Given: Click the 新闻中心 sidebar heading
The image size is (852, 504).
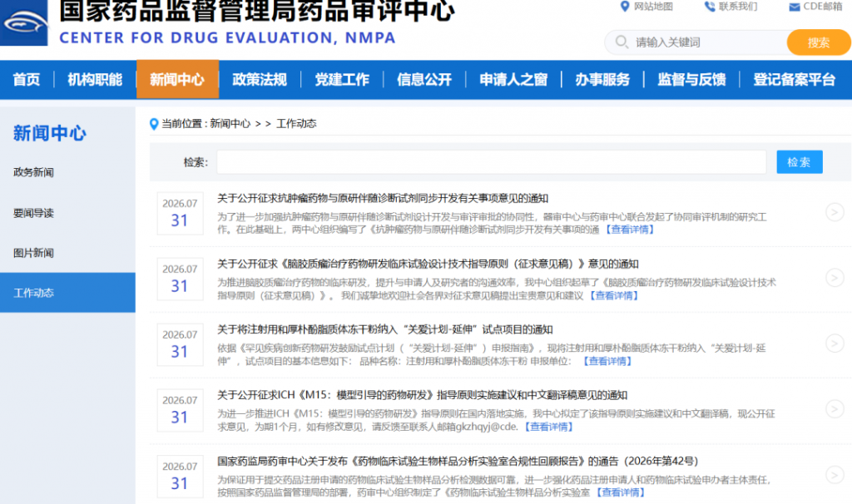Looking at the screenshot, I should pos(49,133).
